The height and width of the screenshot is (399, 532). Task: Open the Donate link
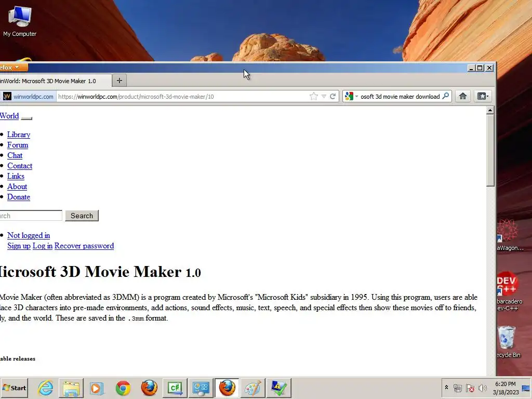[x=19, y=197]
